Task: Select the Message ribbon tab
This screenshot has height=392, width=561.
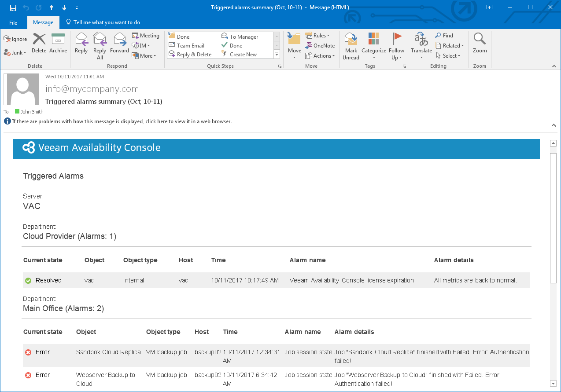Action: pos(43,22)
